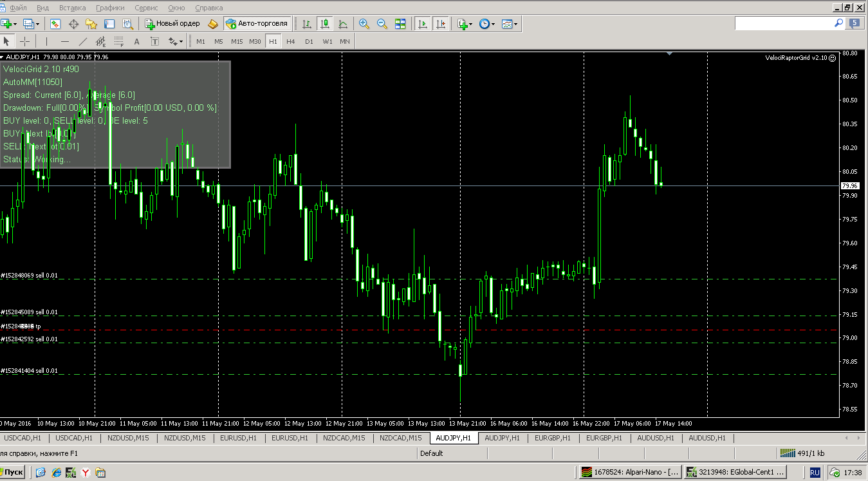Open the chat notifications badge showing 5
This screenshot has width=868, height=481.
tap(855, 24)
